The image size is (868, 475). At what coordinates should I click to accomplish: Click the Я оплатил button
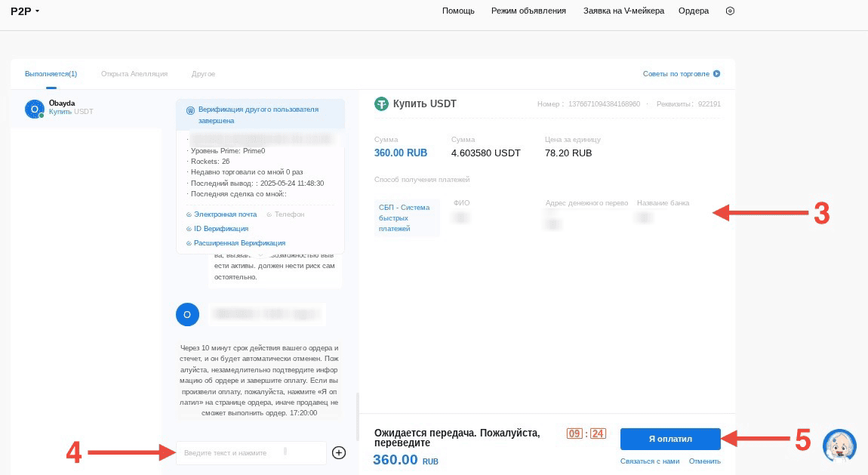point(670,439)
